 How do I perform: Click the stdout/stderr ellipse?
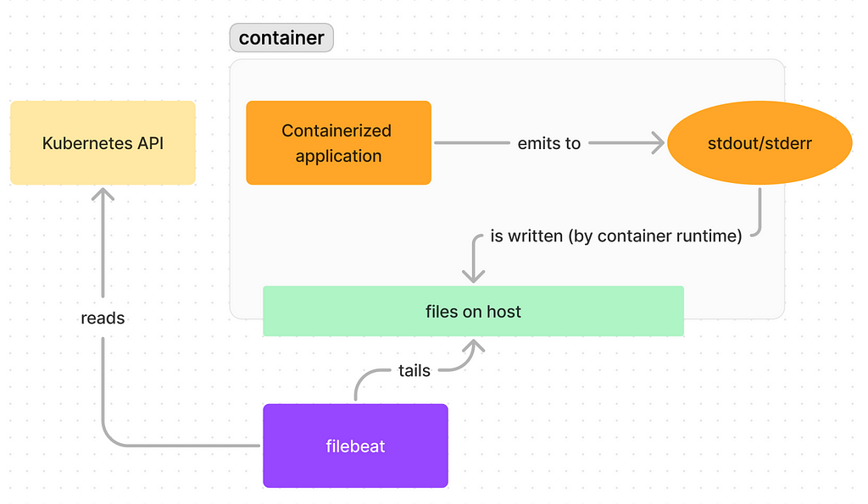759,143
